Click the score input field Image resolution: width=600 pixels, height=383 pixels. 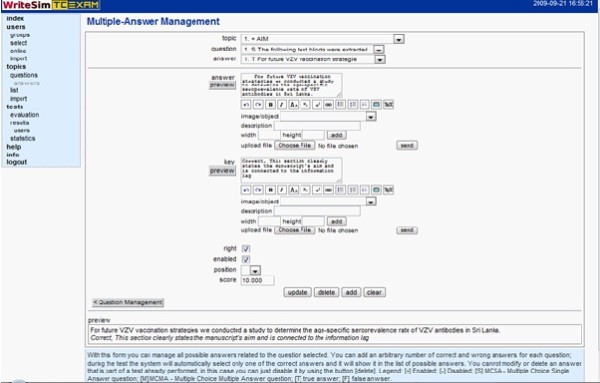pyautogui.click(x=258, y=280)
